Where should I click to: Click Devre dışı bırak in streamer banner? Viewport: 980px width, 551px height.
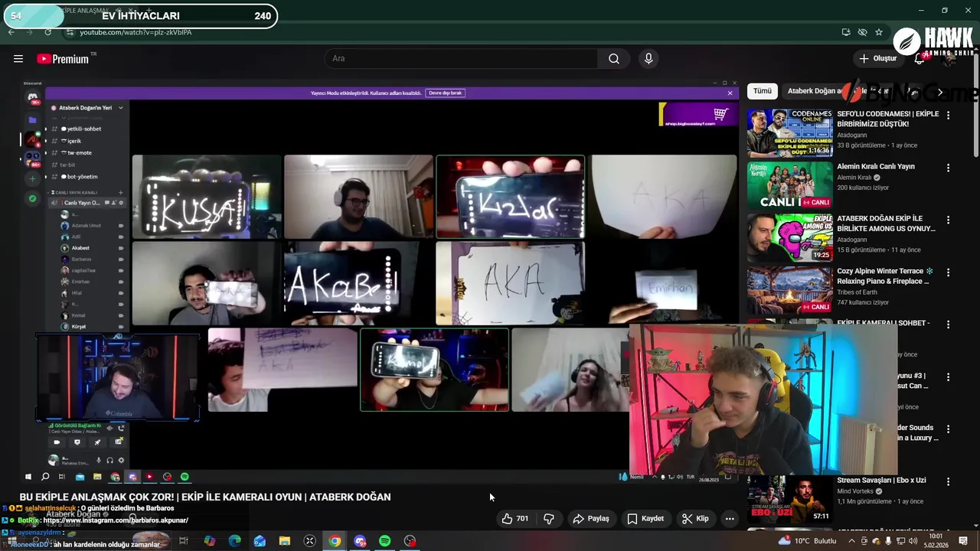pyautogui.click(x=445, y=93)
